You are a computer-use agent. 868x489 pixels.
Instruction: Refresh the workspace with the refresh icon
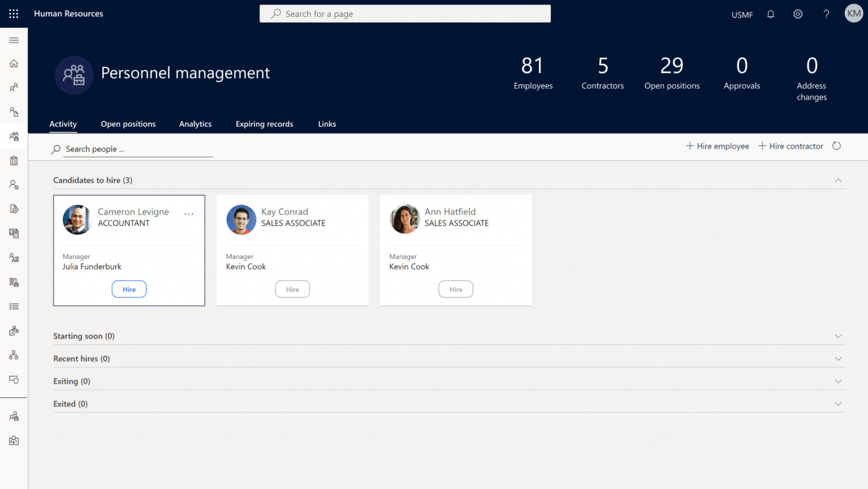click(x=836, y=146)
